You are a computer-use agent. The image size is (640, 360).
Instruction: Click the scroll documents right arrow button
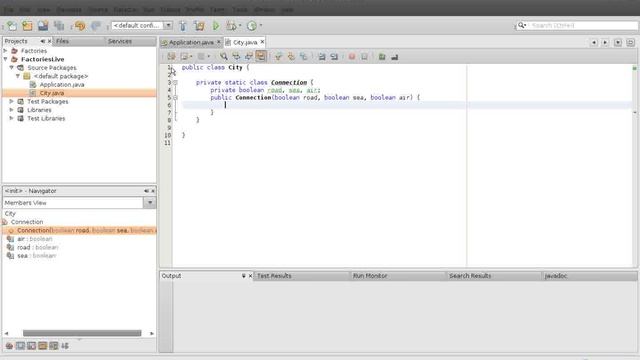point(605,42)
